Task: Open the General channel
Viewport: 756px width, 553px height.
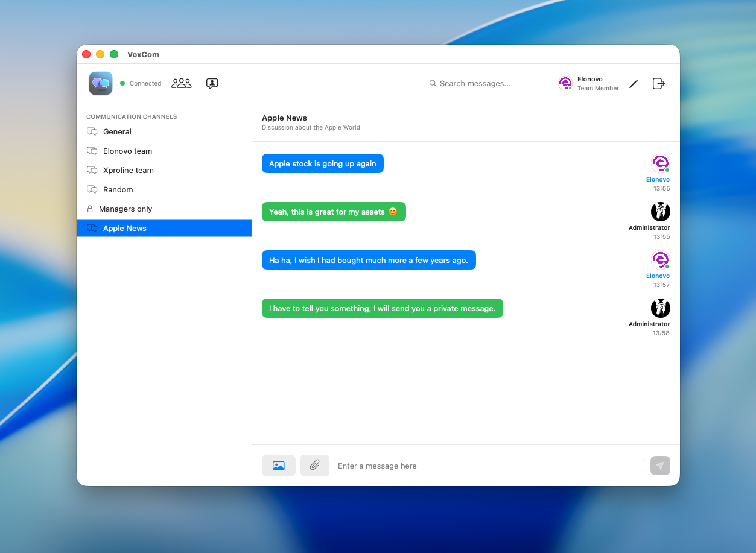Action: pos(117,131)
